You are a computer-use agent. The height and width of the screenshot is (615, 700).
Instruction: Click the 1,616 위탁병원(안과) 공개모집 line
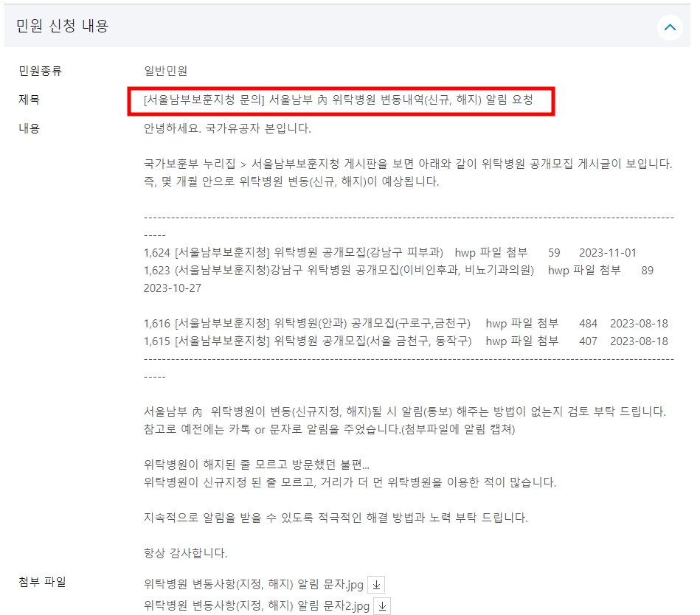(406, 323)
